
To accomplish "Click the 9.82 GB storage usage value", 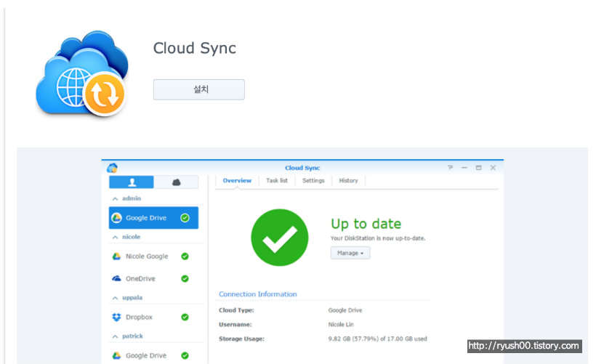I will tap(377, 339).
